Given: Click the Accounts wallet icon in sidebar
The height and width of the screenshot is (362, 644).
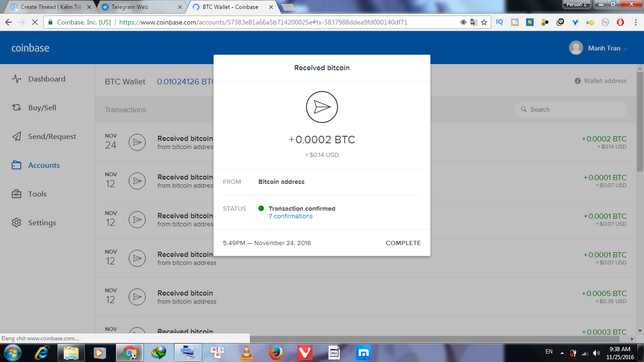Looking at the screenshot, I should coord(17,165).
